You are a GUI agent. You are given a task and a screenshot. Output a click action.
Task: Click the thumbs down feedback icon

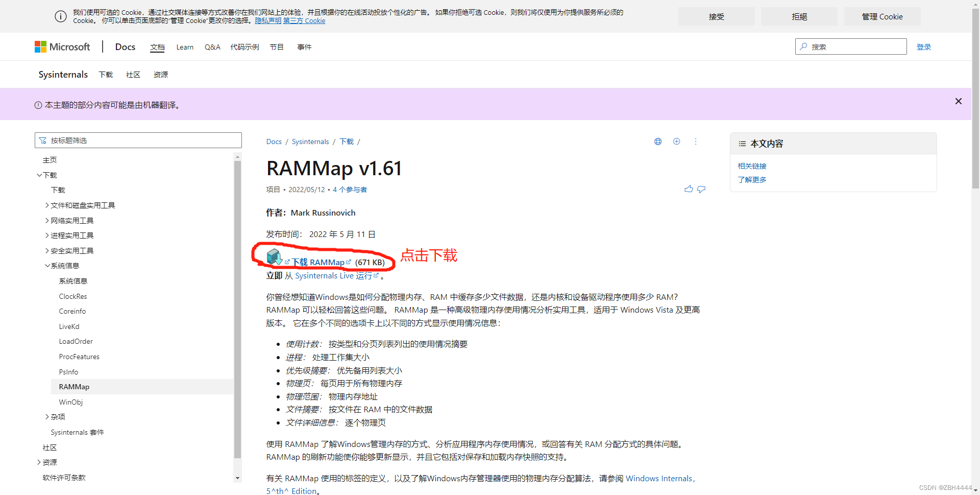tap(701, 189)
